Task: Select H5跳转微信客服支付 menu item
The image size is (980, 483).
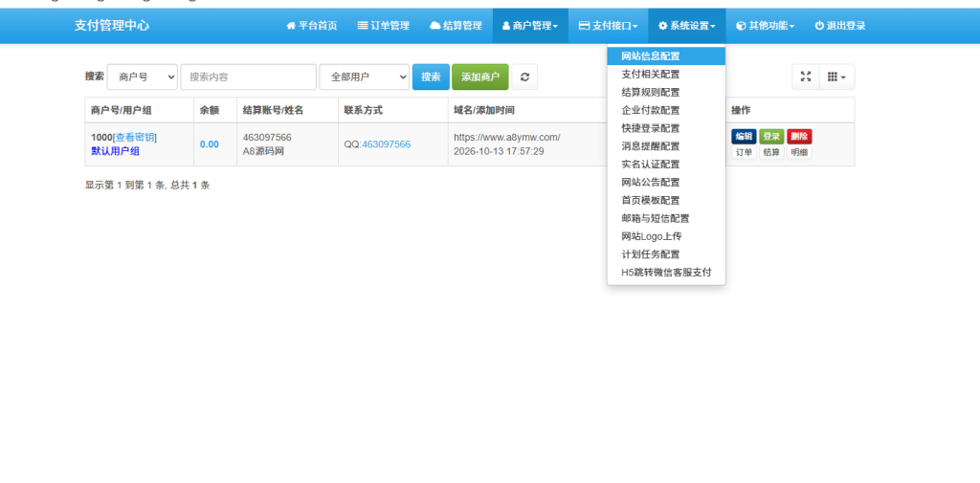Action: (x=666, y=273)
